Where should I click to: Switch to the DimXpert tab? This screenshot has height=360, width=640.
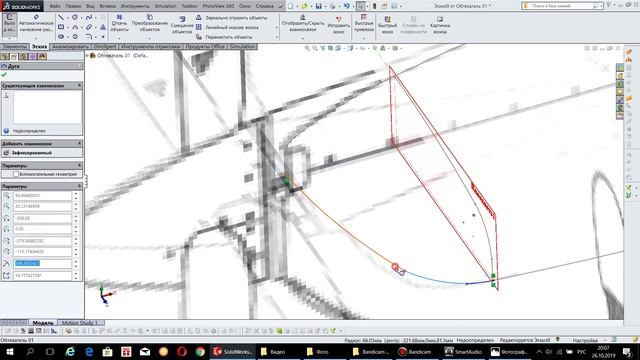coord(105,47)
